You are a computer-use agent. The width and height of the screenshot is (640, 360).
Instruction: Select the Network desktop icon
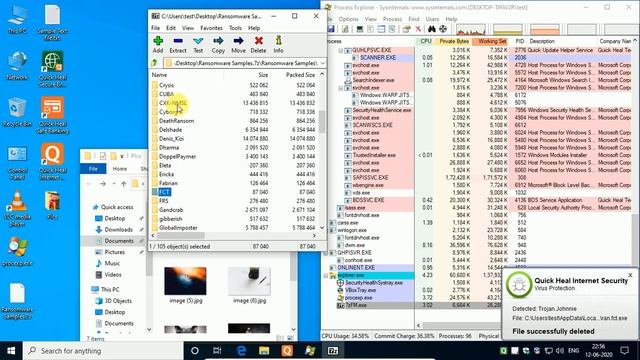17,65
